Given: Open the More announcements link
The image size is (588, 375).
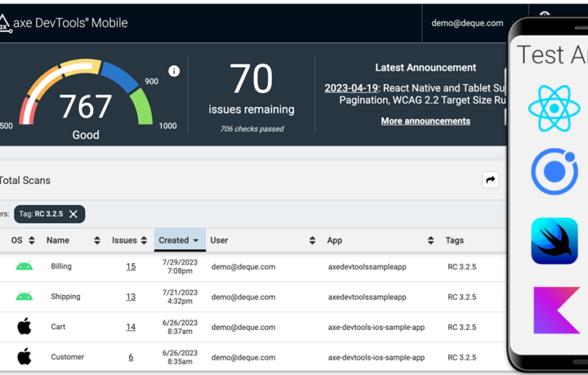Looking at the screenshot, I should (x=425, y=121).
